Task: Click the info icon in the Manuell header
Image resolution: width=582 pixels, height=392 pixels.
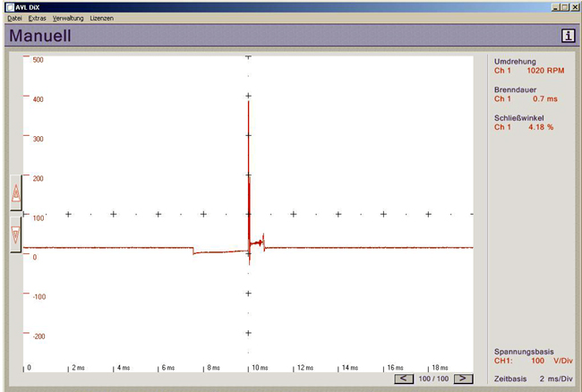Action: coord(568,36)
